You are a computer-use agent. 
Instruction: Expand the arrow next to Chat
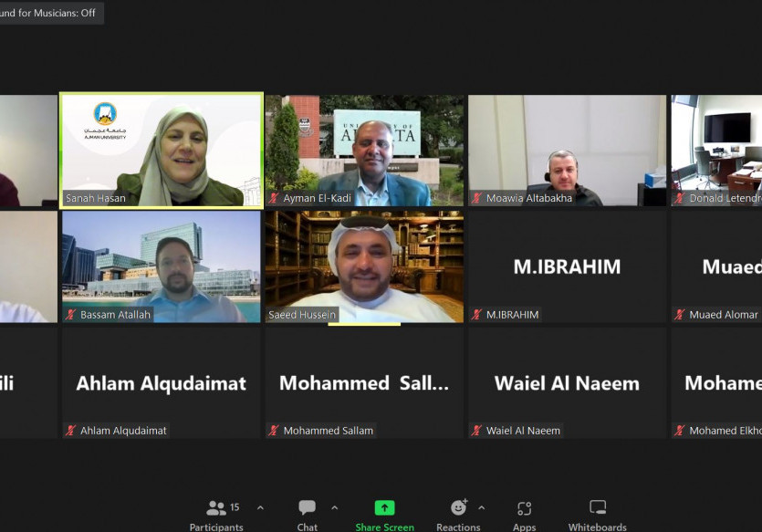tap(334, 507)
